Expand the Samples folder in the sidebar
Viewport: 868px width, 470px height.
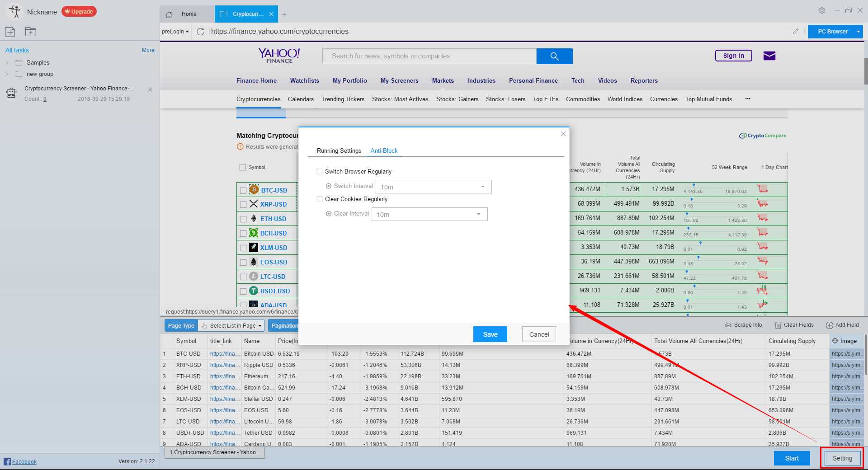pos(7,62)
